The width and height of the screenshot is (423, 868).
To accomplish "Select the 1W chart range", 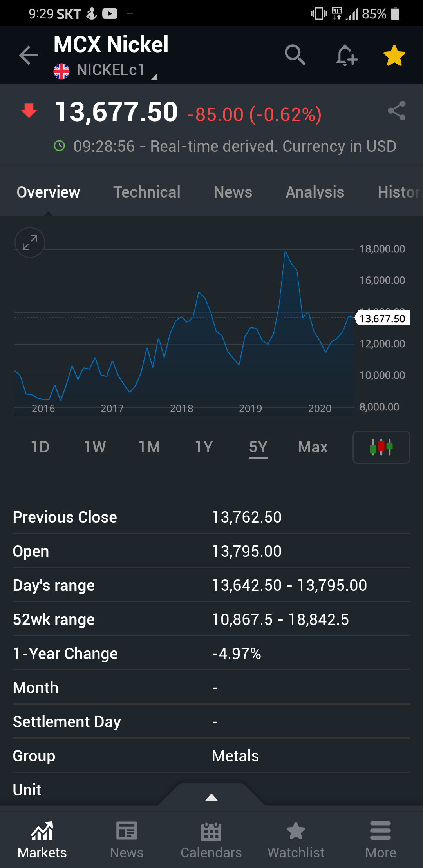I will [x=95, y=447].
